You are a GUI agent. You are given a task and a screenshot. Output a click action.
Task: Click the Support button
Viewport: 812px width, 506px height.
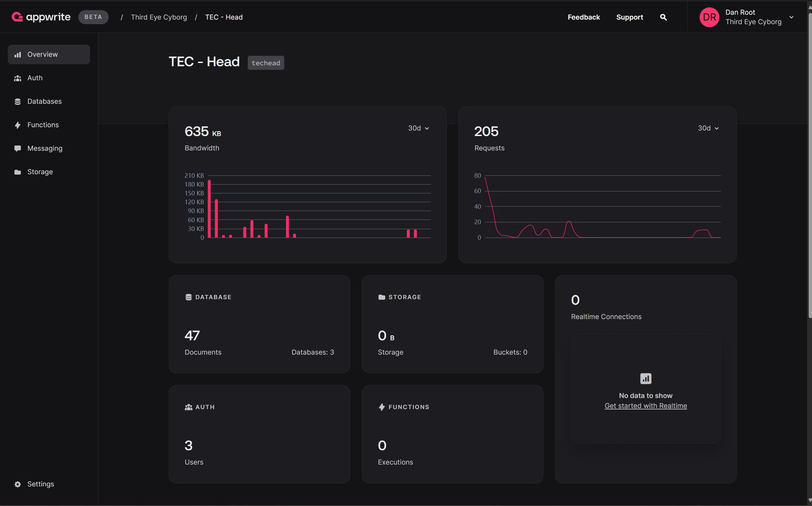(630, 17)
